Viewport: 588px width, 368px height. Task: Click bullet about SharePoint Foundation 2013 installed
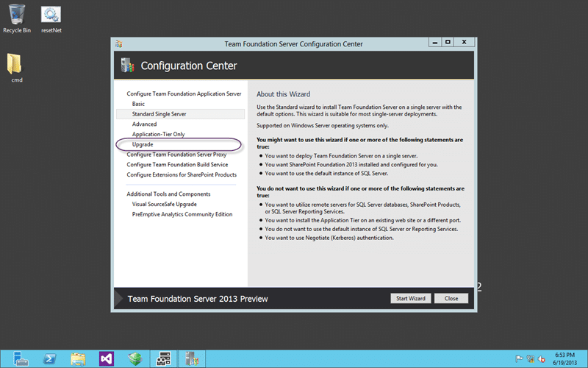(x=351, y=165)
